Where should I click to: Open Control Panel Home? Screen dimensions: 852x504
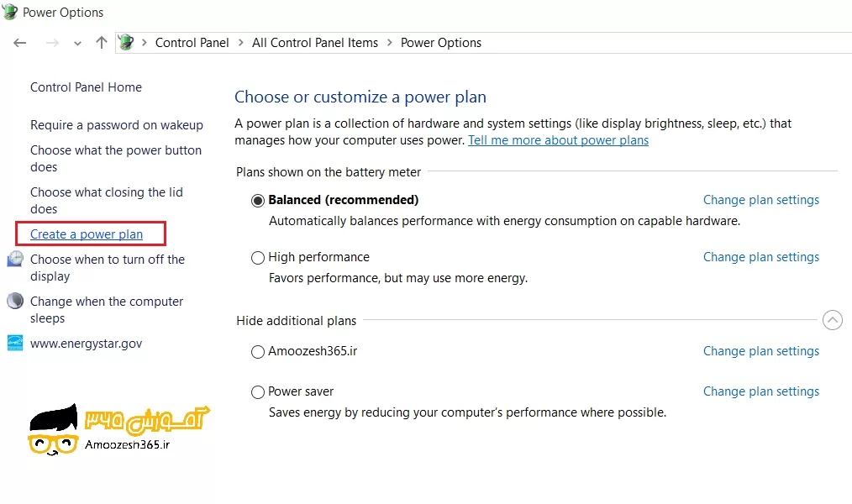pos(85,87)
